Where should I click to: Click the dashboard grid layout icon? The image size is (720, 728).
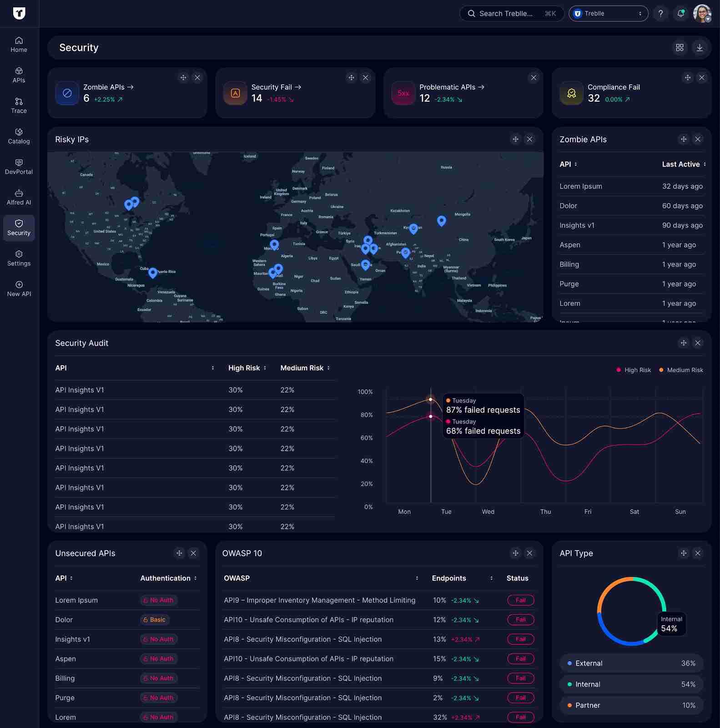click(680, 48)
